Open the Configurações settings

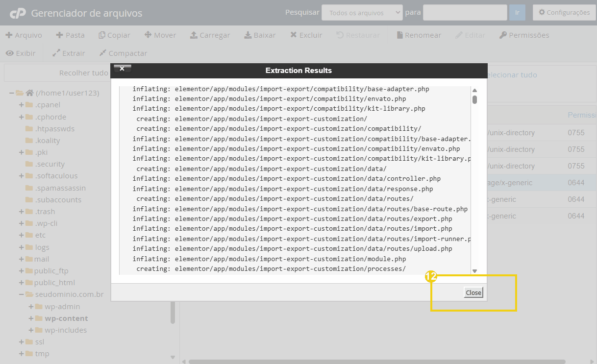tap(564, 13)
